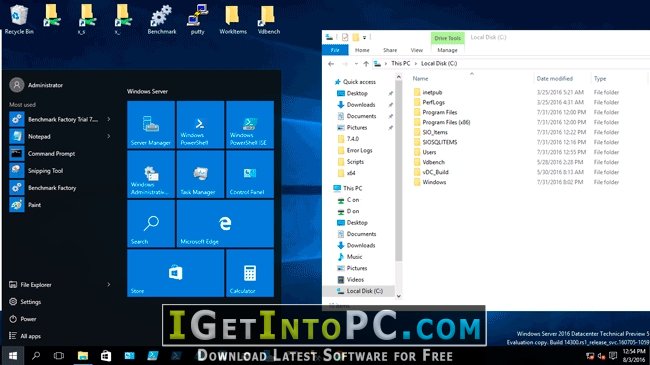This screenshot has height=365, width=650.
Task: Open the Server Manager tile
Action: click(151, 124)
